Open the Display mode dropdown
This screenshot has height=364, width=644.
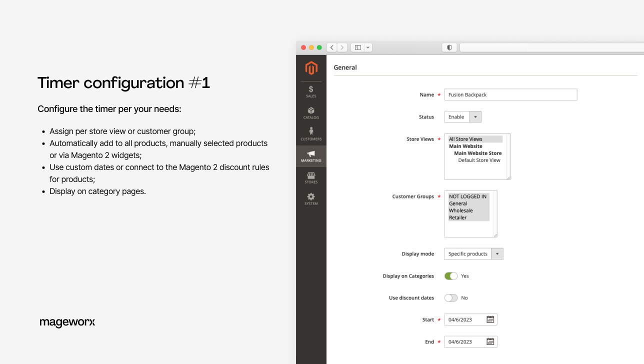[497, 253]
